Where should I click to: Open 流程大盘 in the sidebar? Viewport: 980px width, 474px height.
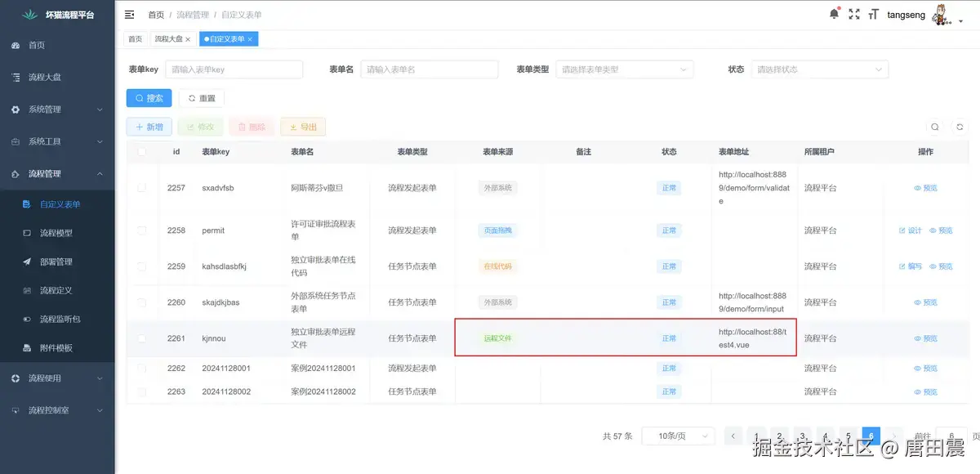click(x=57, y=77)
